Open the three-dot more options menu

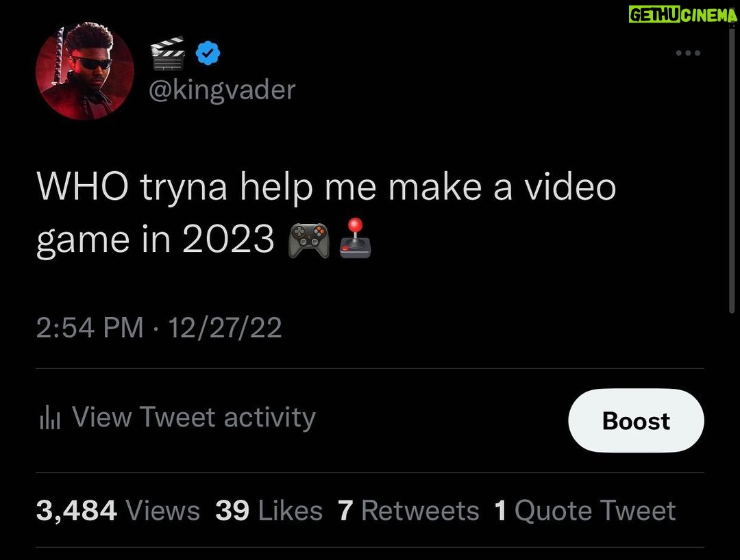[688, 53]
